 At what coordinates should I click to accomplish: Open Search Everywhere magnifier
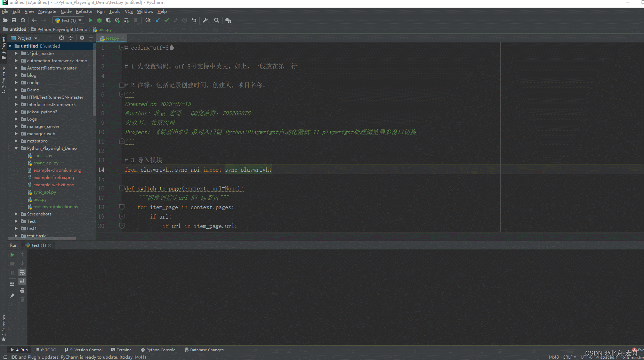(217, 20)
